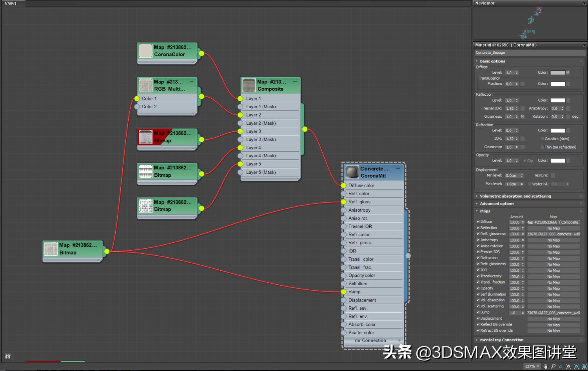Open the Reflection color swatch

point(558,100)
